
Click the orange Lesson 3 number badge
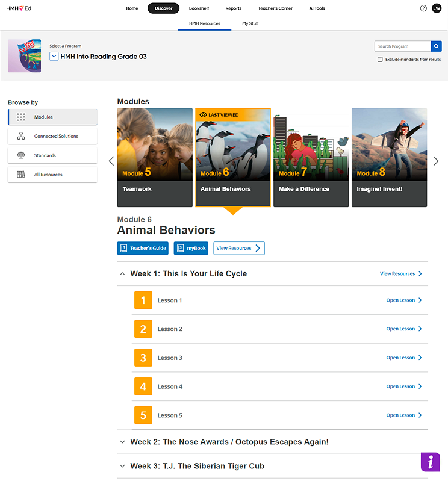143,358
